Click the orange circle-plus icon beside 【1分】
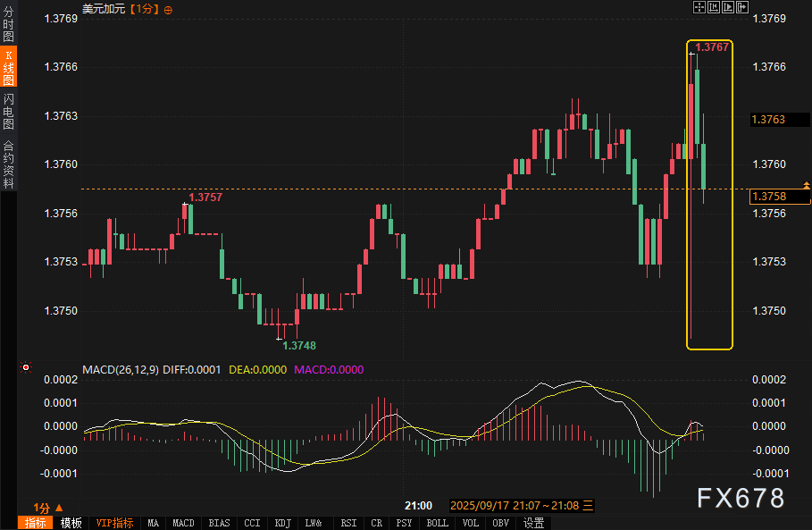Image resolution: width=812 pixels, height=530 pixels. [x=169, y=9]
